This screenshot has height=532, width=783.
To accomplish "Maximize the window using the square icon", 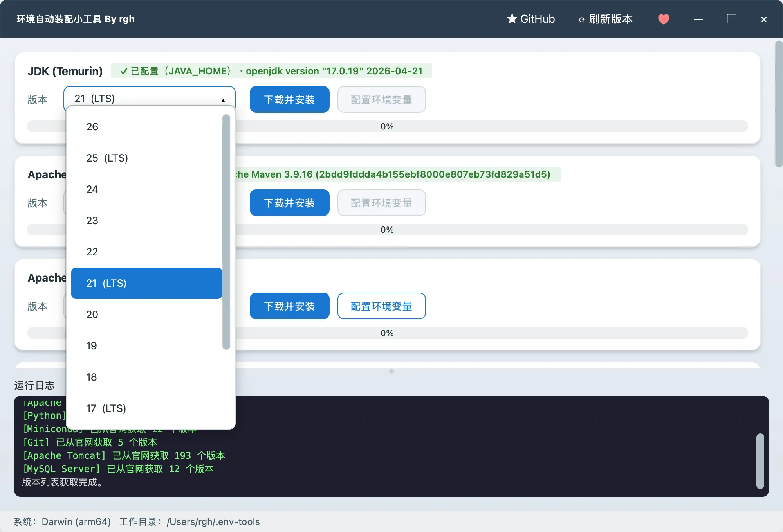I will click(731, 19).
